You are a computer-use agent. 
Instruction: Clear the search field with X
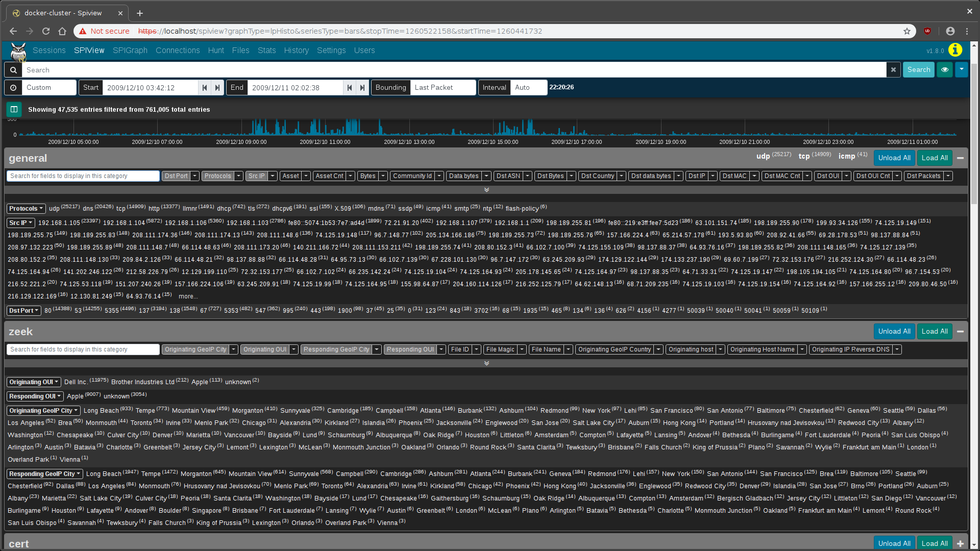tap(893, 70)
